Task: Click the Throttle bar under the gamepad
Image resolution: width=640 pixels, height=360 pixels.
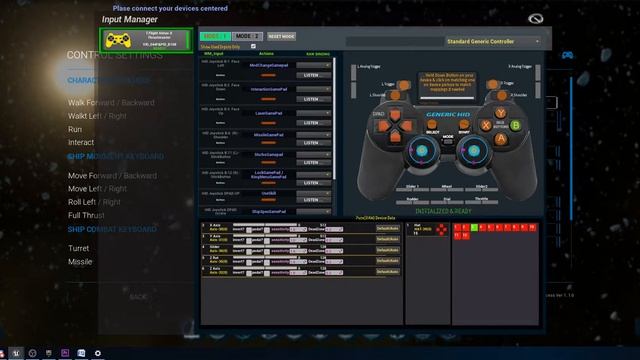Action: pos(482,202)
